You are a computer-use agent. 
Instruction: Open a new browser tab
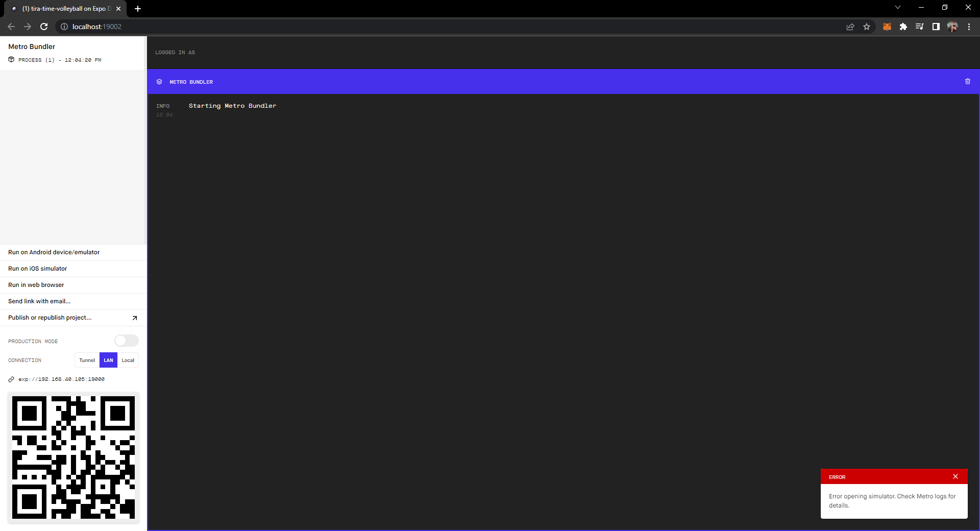138,9
